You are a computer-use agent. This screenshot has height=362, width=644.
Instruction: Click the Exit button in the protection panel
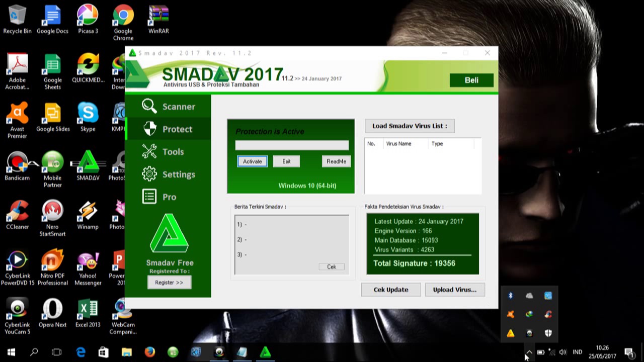(286, 161)
